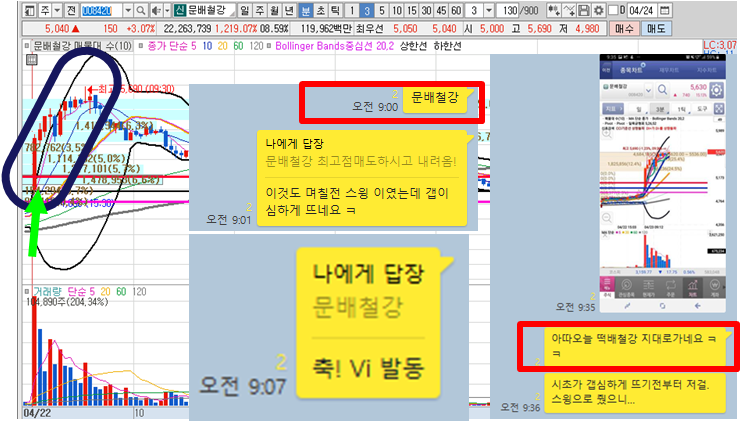The image size is (741, 422).
Task: Switch to 틱 tick chart mode
Action: click(335, 10)
